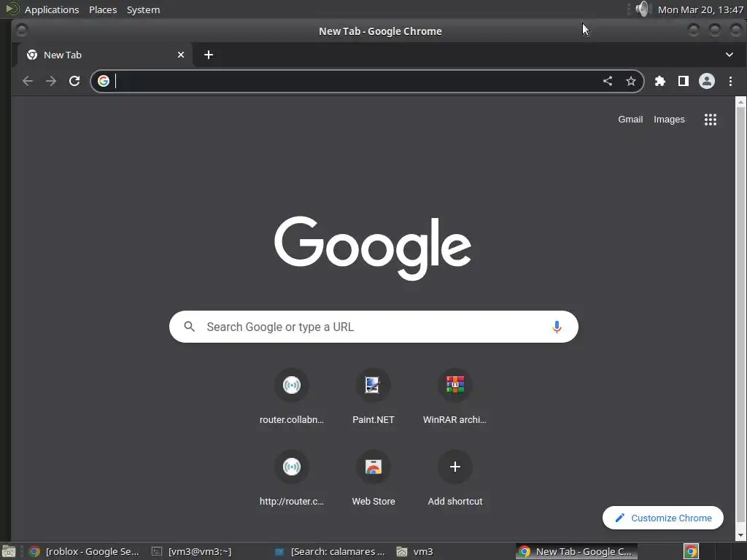Show desktop via the bottom-left panel icon
This screenshot has width=747, height=560.
[8, 551]
